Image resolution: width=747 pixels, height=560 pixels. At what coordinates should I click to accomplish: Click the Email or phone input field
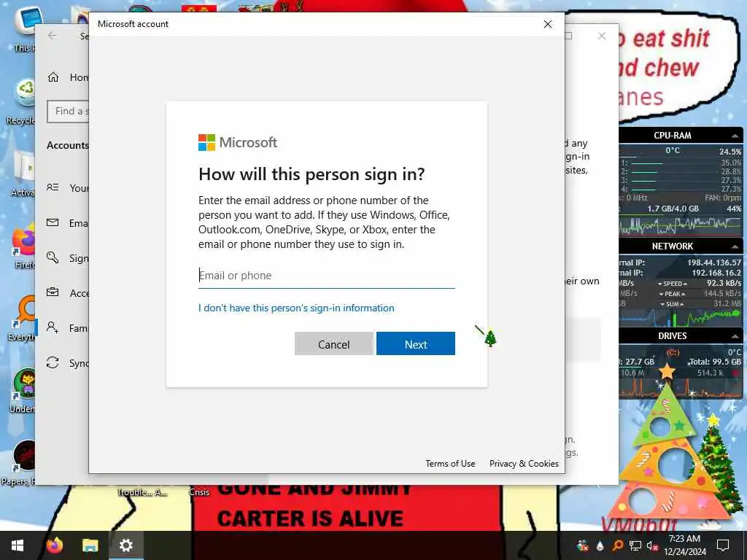[326, 276]
